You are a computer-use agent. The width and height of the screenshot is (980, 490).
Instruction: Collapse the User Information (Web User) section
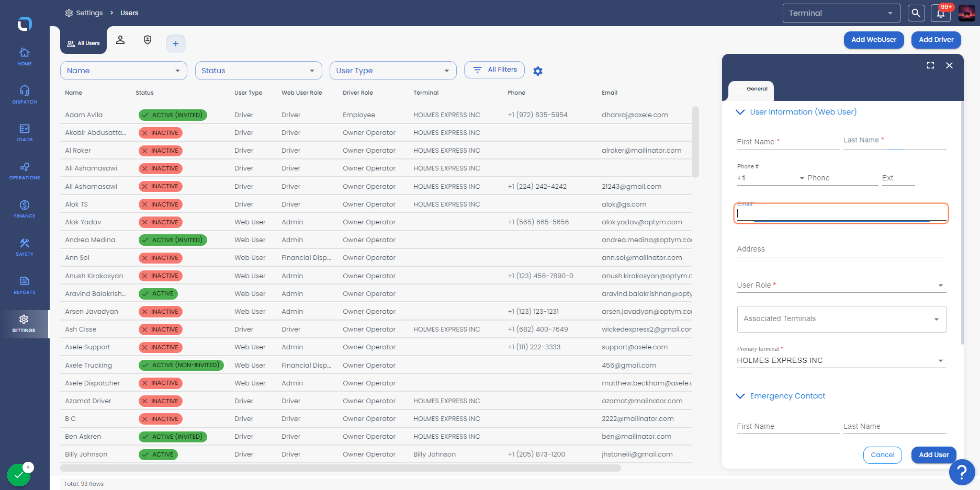point(740,112)
